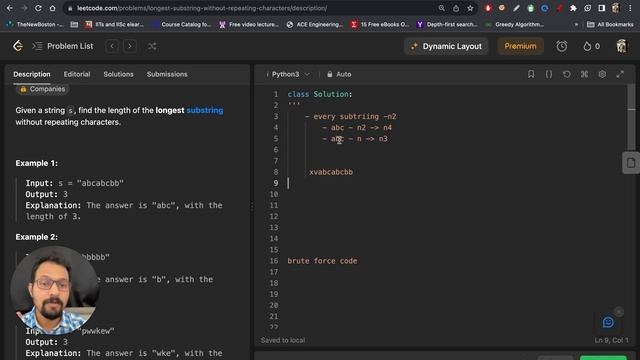The image size is (640, 360).
Task: Open the Greedy Algorithm bookmark
Action: [x=514, y=24]
